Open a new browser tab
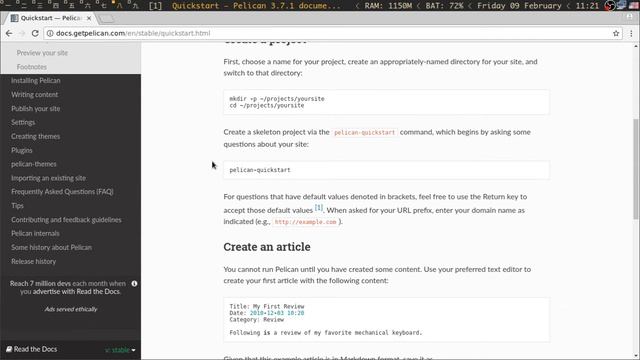This screenshot has width=640, height=360. [106, 19]
